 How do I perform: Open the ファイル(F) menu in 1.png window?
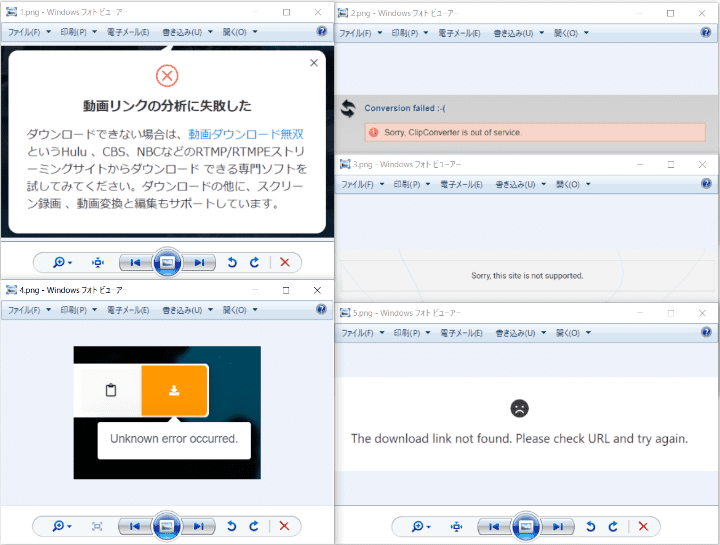coord(26,32)
